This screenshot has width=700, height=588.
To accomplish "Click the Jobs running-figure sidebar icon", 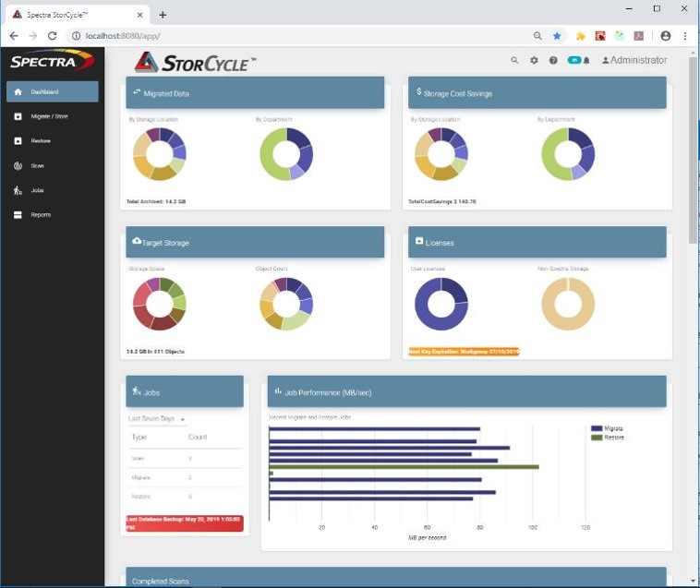I will click(18, 190).
